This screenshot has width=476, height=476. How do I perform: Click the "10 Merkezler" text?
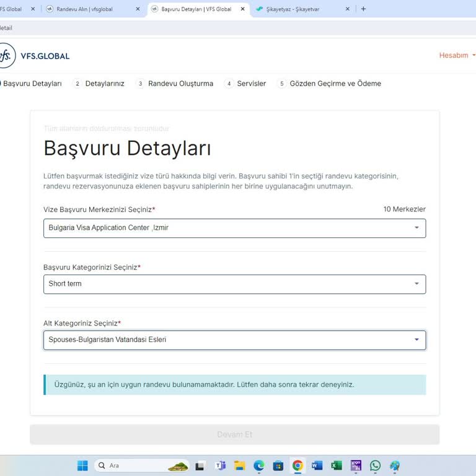tap(404, 209)
